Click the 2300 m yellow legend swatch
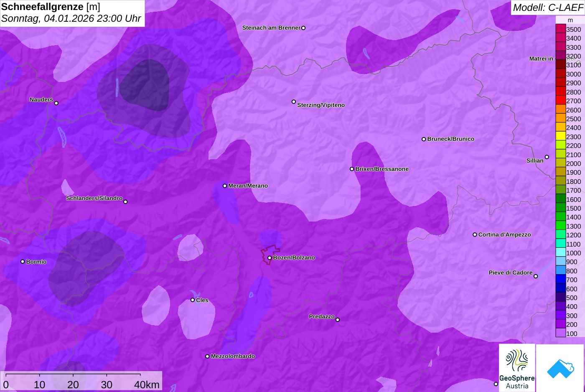The height and width of the screenshot is (392, 585). (561, 136)
